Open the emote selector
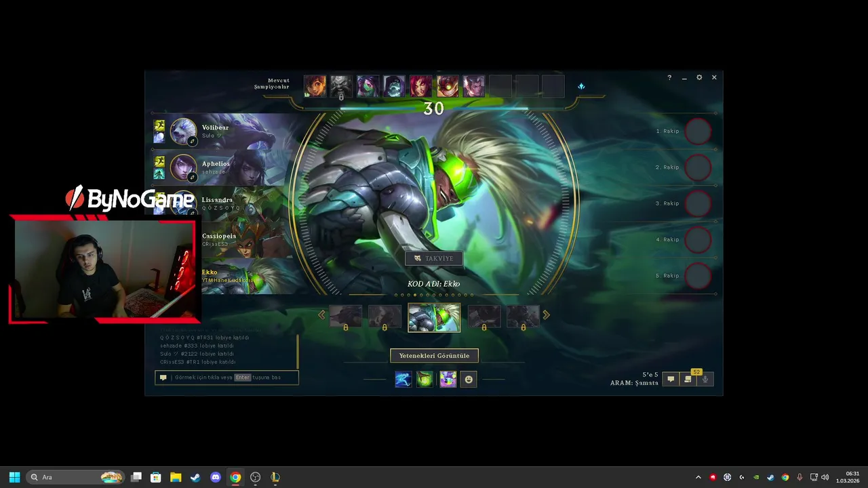 click(469, 380)
